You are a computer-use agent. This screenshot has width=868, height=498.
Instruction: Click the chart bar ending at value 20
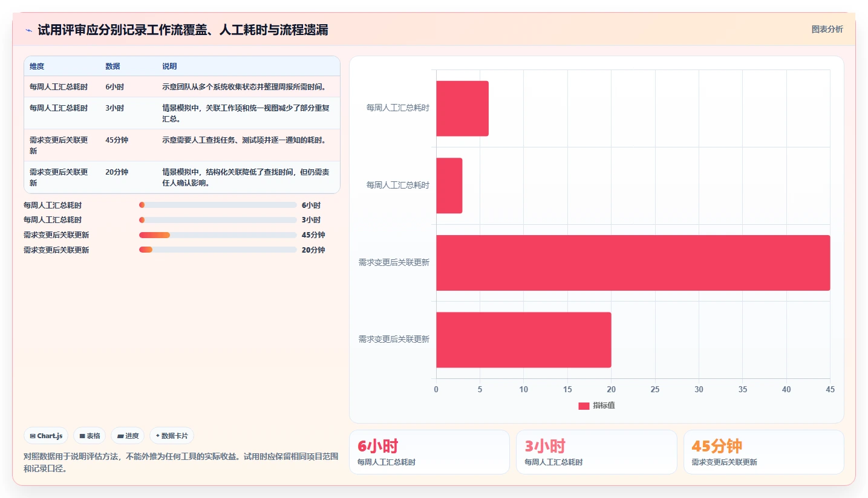523,340
